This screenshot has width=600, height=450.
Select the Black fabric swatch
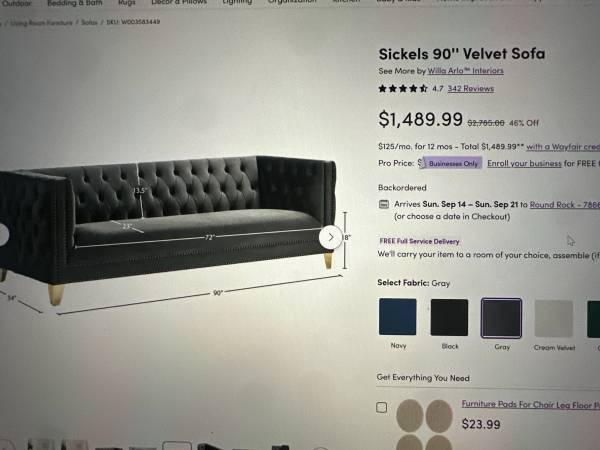[449, 318]
